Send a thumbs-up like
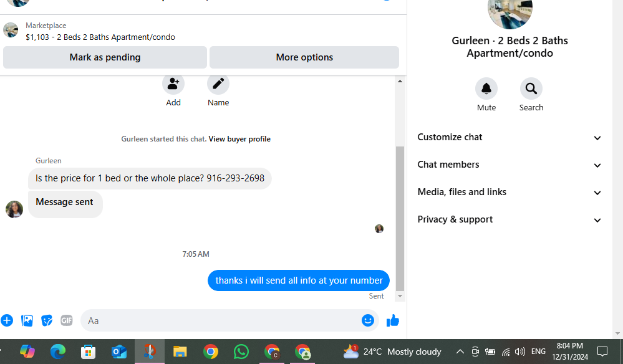 click(x=392, y=320)
